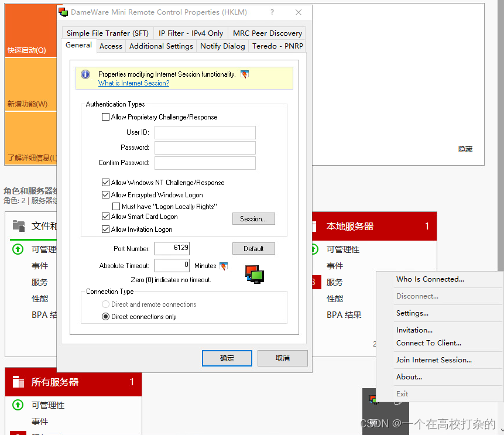The width and height of the screenshot is (504, 435).
Task: Click Disconnect... in the tray menu
Action: (439, 296)
